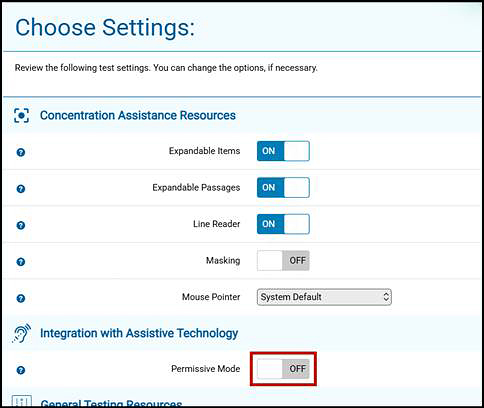The image size is (484, 408).
Task: Enable the Permissive Mode toggle
Action: [x=283, y=369]
